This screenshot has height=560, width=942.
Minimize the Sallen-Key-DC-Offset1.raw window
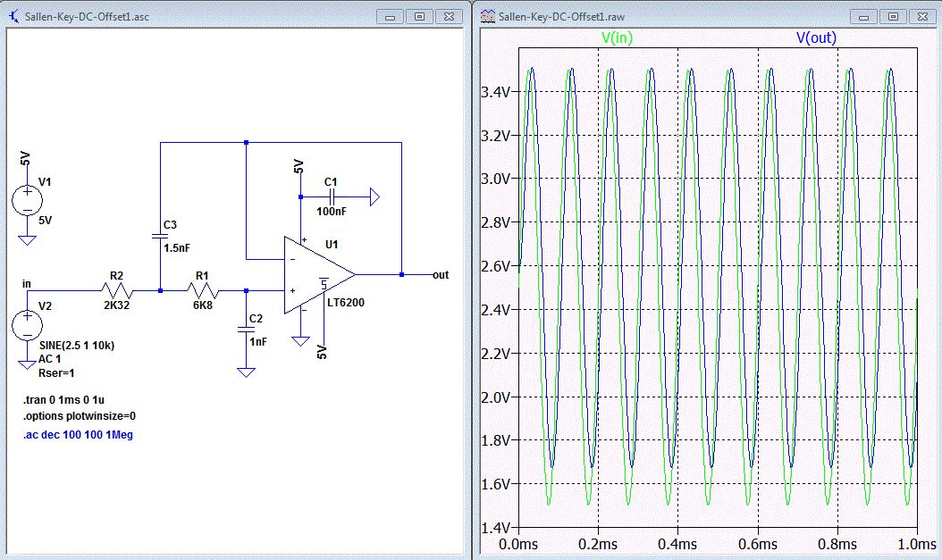[863, 17]
